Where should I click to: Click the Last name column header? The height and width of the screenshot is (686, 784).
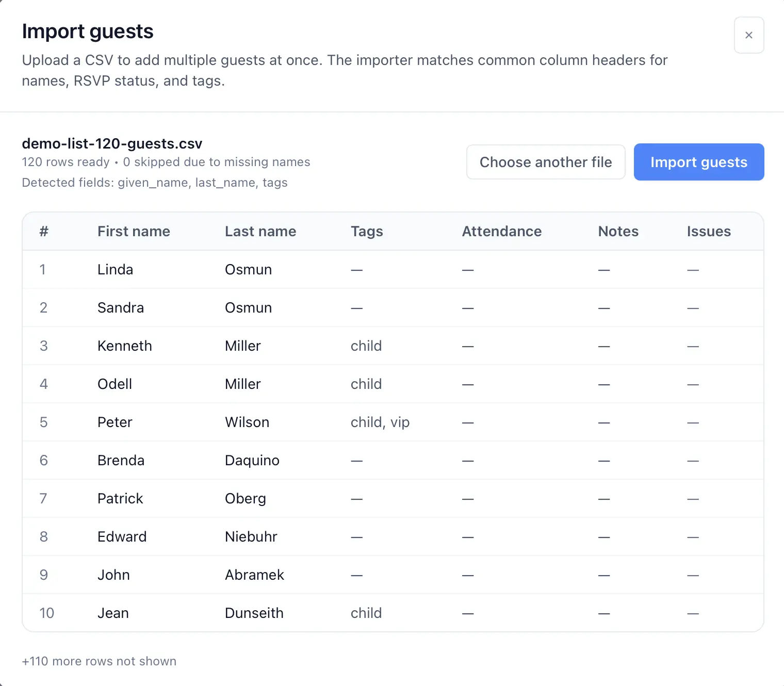click(x=260, y=231)
